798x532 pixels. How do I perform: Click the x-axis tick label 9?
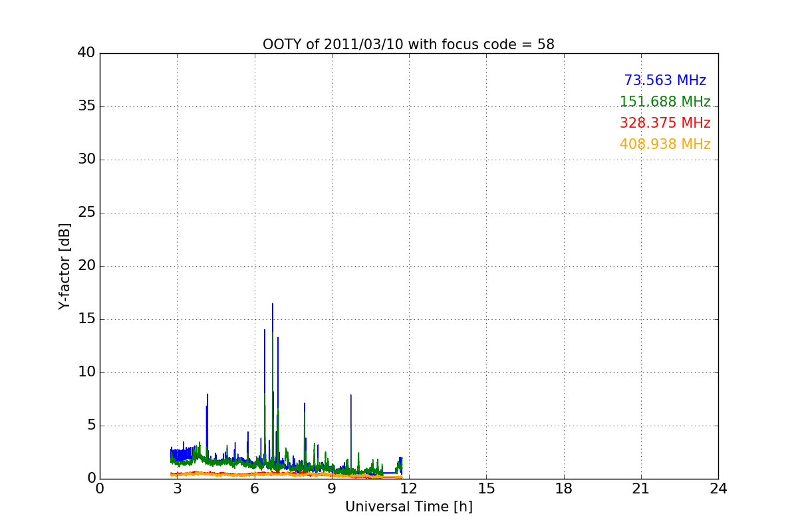[x=332, y=489]
